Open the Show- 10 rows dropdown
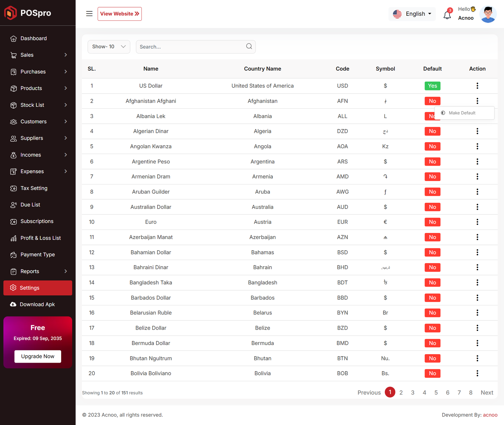The image size is (504, 425). (x=109, y=47)
